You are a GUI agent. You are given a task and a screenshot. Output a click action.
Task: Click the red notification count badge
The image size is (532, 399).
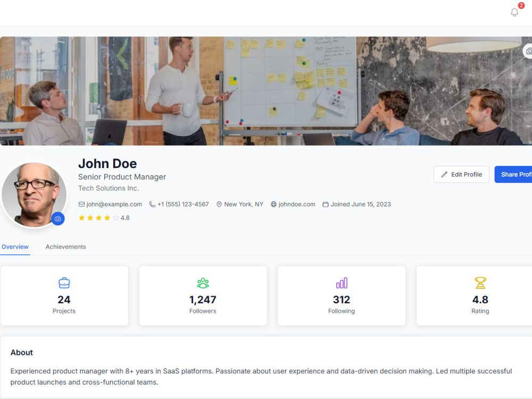click(521, 5)
